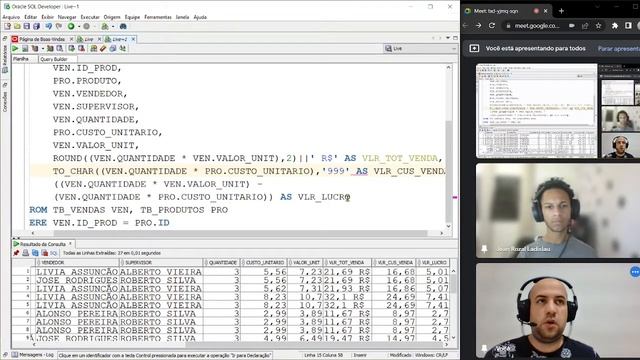Image resolution: width=640 pixels, height=360 pixels.
Task: Click the binoculars database search icon
Action: [123, 27]
